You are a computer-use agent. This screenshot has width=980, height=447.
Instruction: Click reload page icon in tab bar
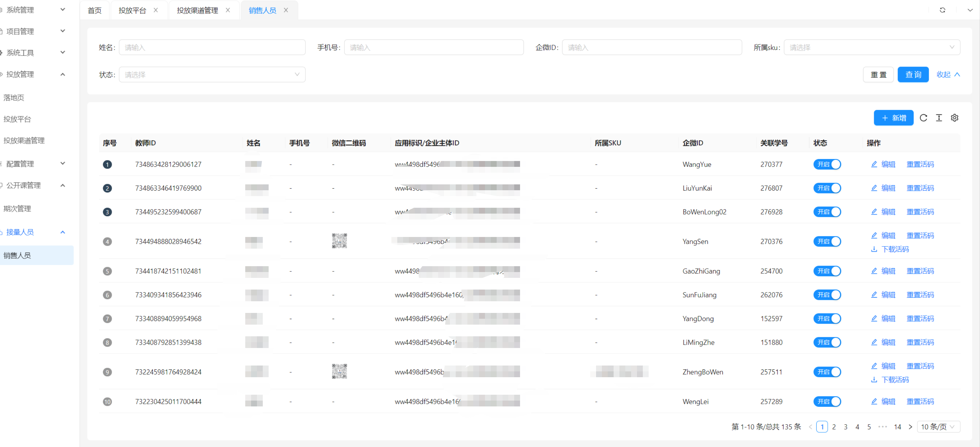coord(942,10)
